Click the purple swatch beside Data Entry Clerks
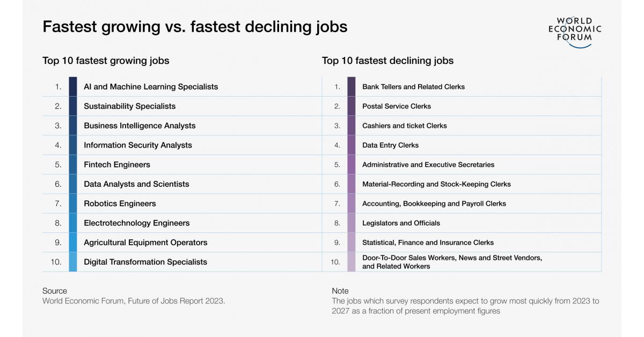 352,145
